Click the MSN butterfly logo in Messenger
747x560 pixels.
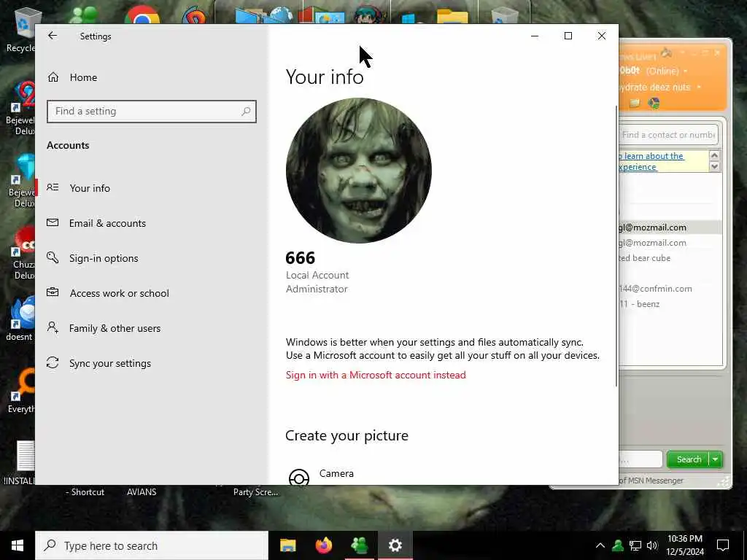click(667, 52)
